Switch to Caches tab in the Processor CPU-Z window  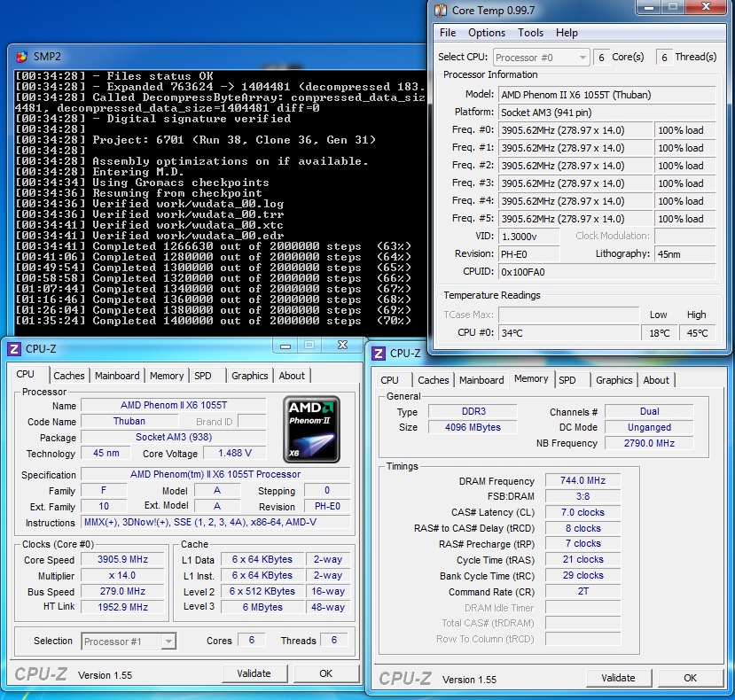69,376
